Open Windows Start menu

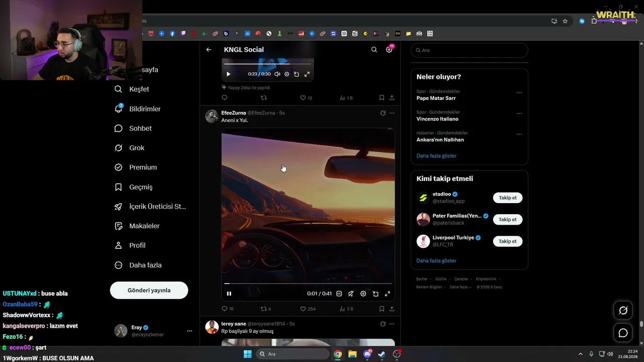(248, 354)
